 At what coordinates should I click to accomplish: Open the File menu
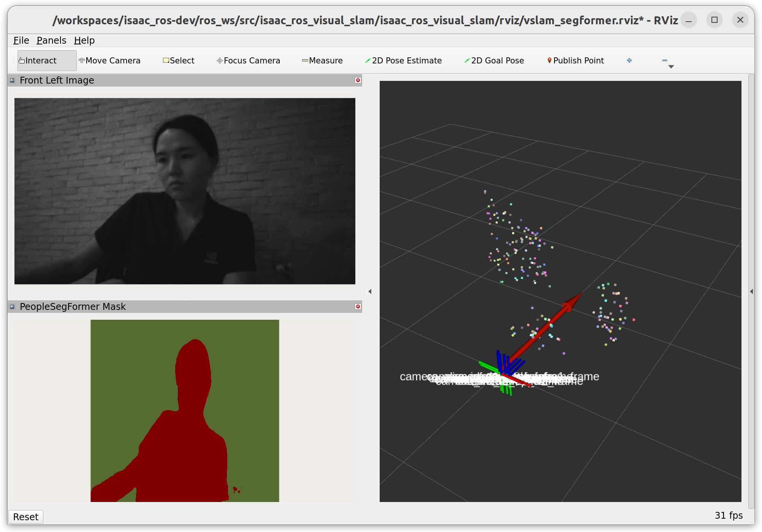tap(21, 40)
